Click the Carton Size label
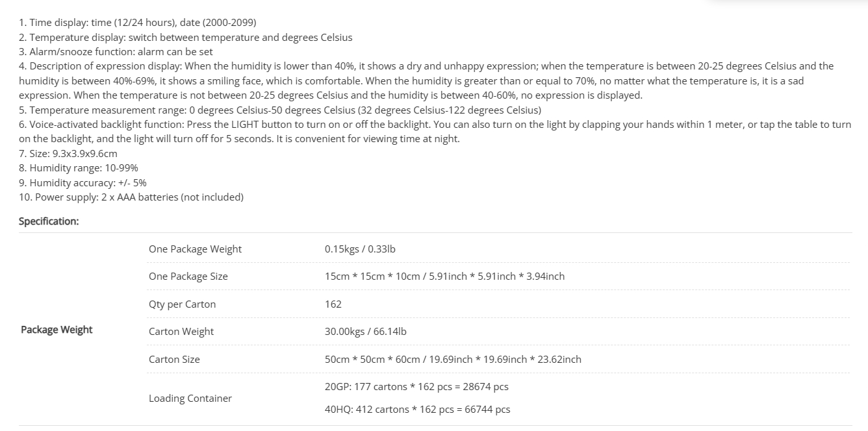 [174, 360]
